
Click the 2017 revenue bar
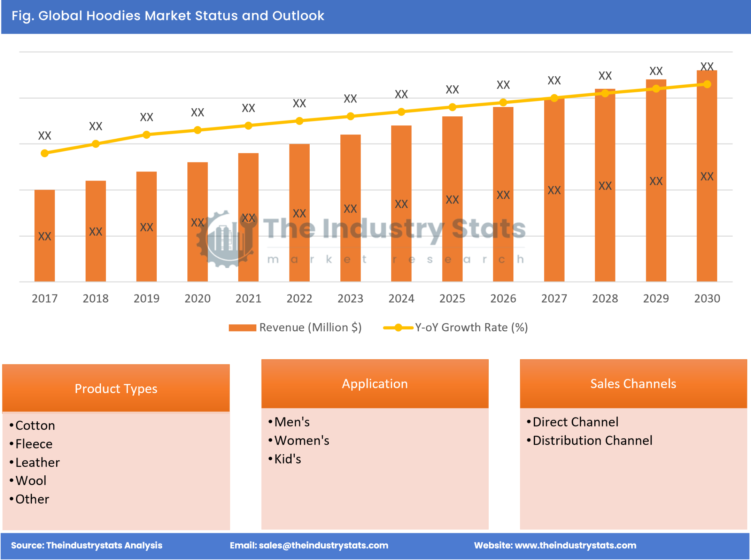coord(44,237)
